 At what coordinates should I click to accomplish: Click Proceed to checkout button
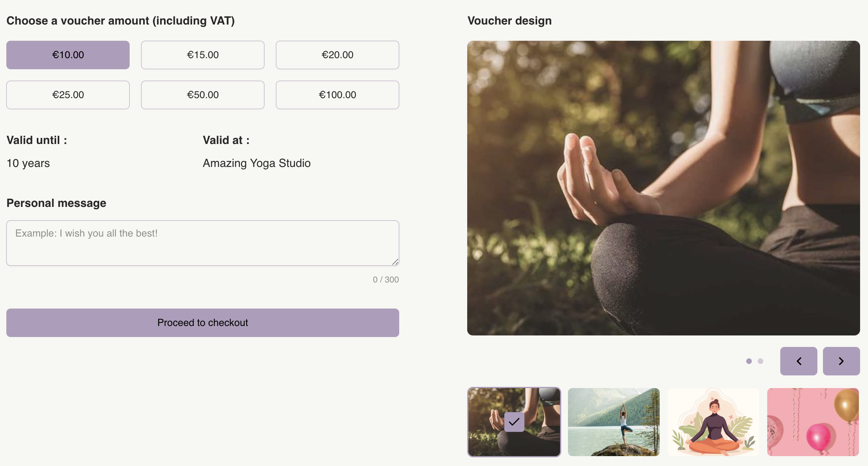(x=203, y=323)
